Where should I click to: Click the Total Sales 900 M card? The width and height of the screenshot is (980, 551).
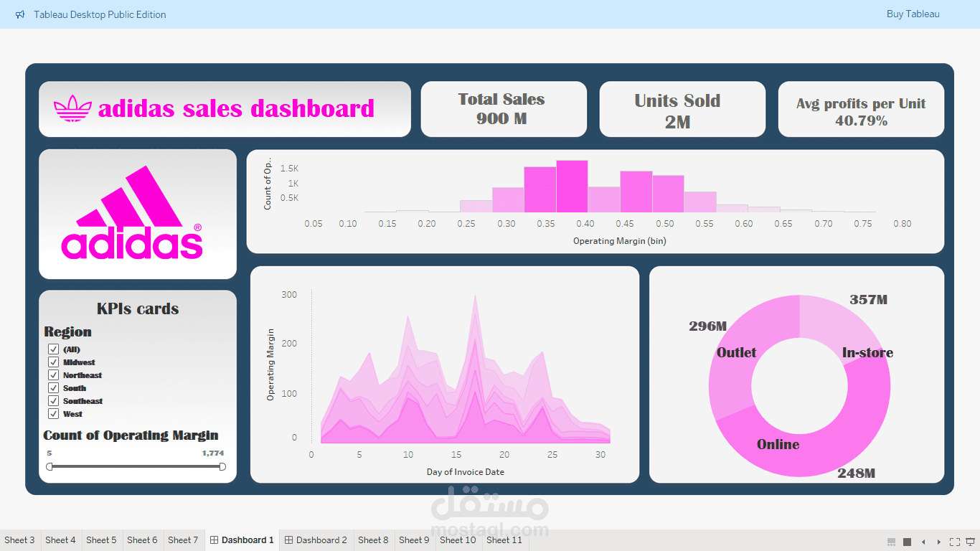504,109
